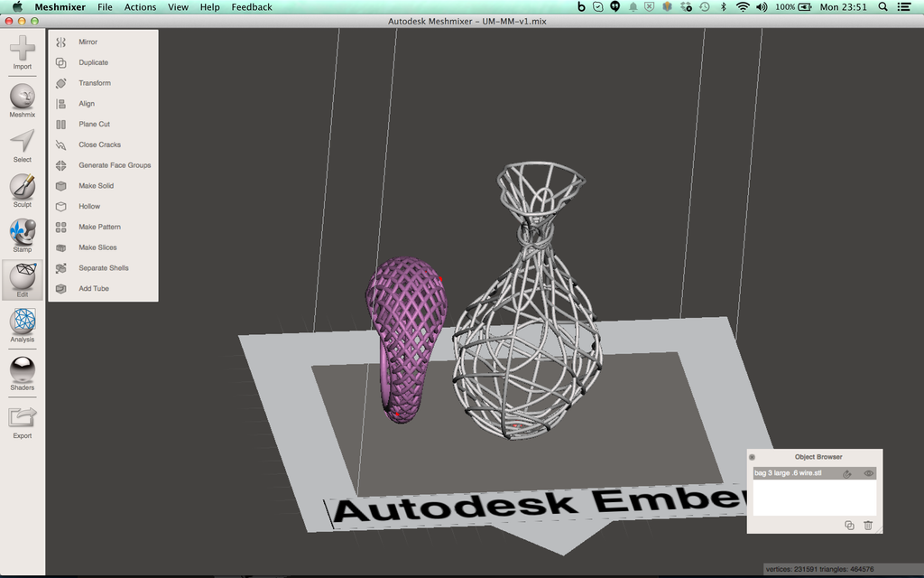
Task: Open the View menu
Action: [x=178, y=7]
